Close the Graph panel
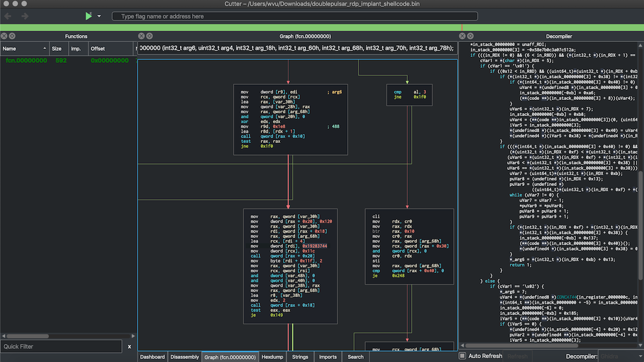644x362 pixels. click(x=141, y=36)
